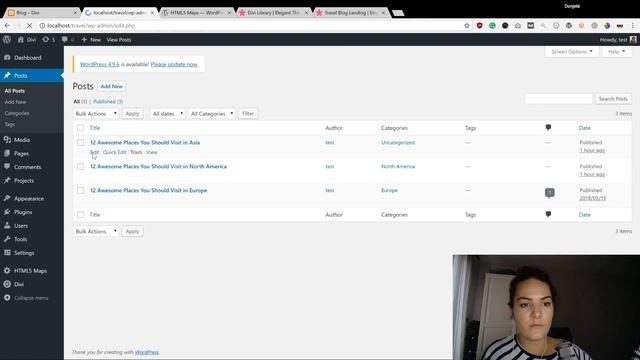Check the box for the Europe post

point(80,190)
